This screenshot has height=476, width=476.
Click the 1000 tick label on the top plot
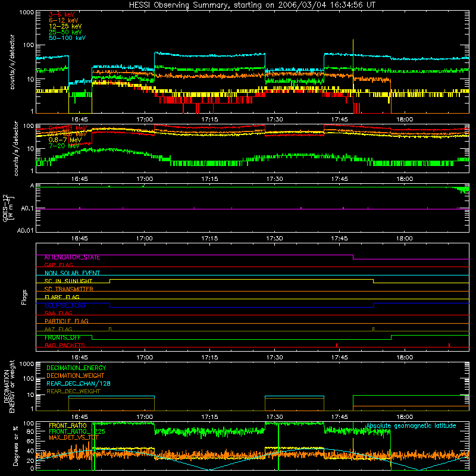click(26, 12)
